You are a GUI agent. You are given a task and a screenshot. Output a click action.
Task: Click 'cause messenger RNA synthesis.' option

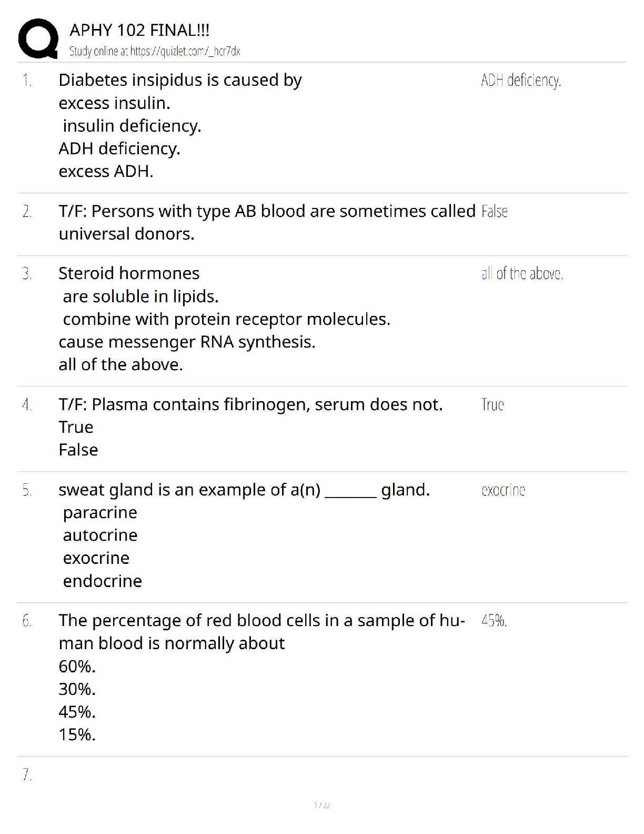click(x=187, y=342)
